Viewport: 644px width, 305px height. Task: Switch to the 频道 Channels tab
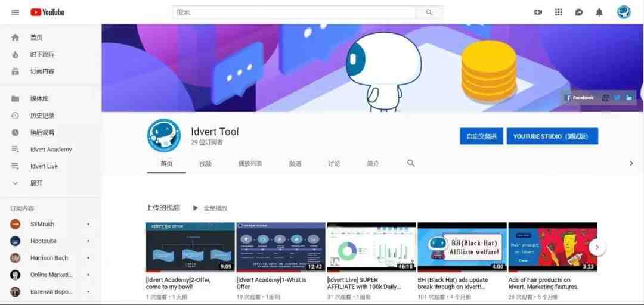pyautogui.click(x=295, y=163)
